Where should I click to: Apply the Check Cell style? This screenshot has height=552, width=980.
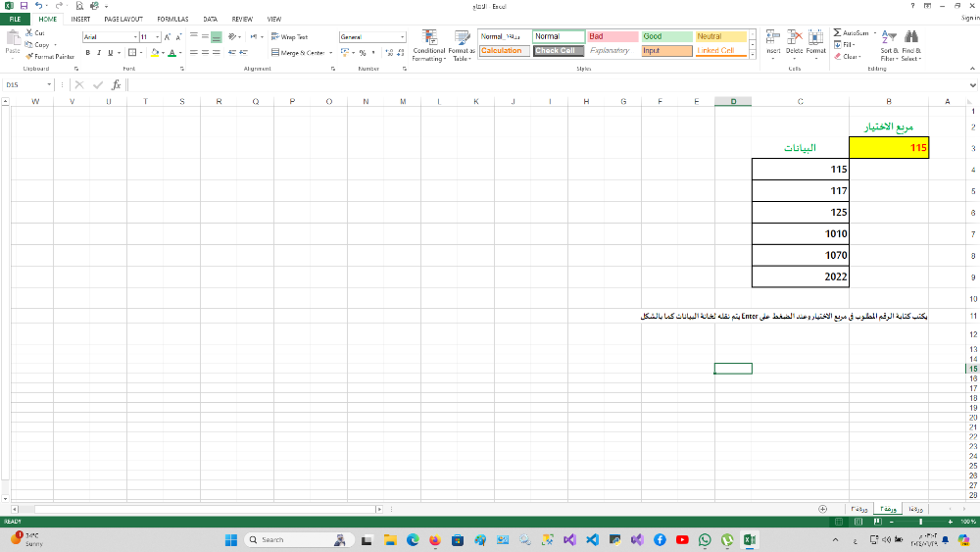(x=560, y=50)
